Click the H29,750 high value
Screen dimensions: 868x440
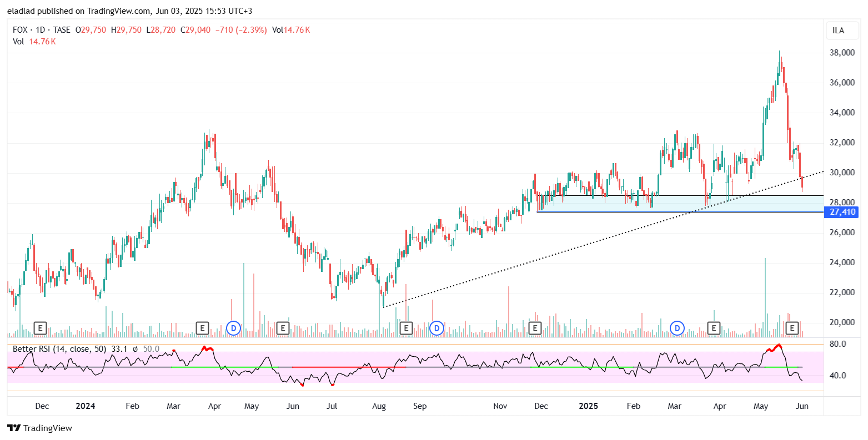click(126, 30)
